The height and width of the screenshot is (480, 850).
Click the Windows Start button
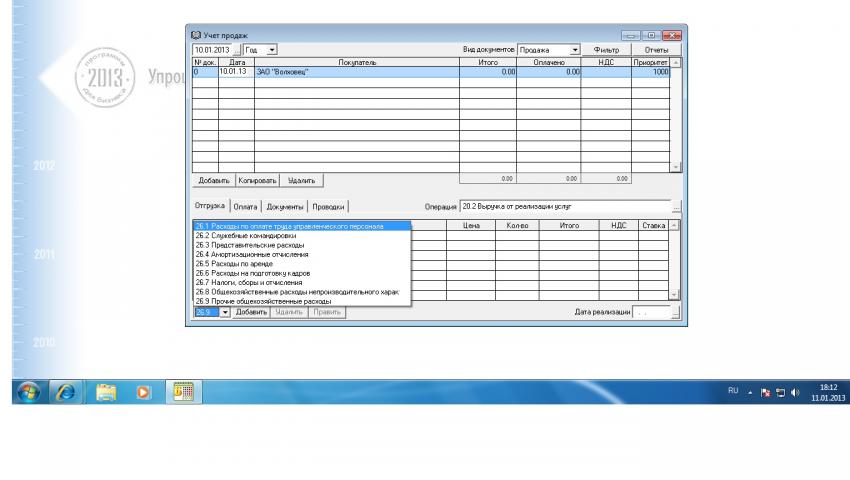26,392
